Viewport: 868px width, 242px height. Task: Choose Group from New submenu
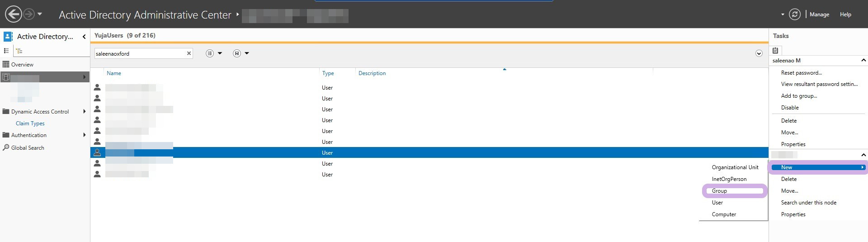[719, 191]
